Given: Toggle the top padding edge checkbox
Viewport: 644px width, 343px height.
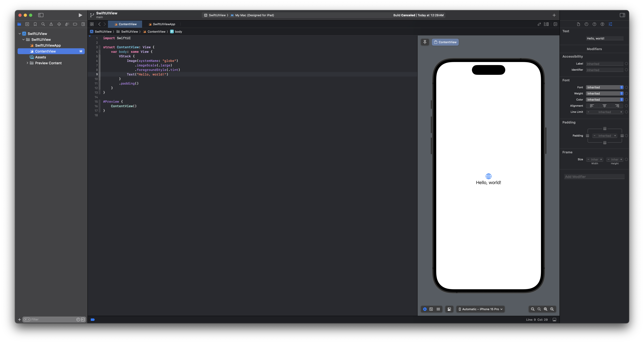Looking at the screenshot, I should pyautogui.click(x=605, y=129).
